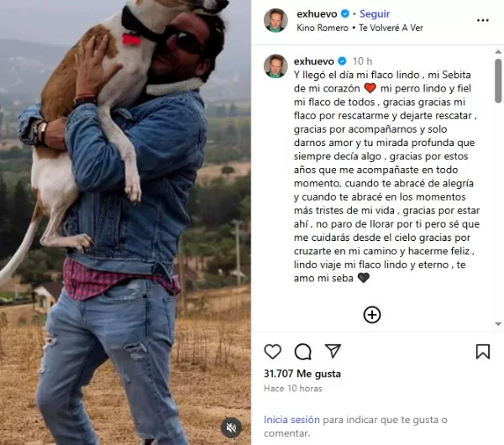
Task: Open Kino Romero audio track link
Action: [323, 28]
